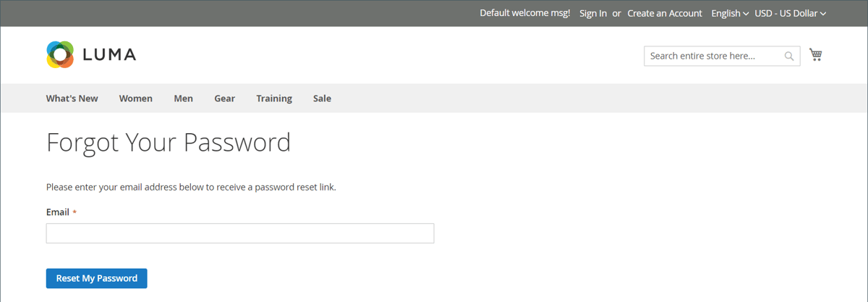Click the Email field label
The height and width of the screenshot is (302, 868).
tap(58, 212)
